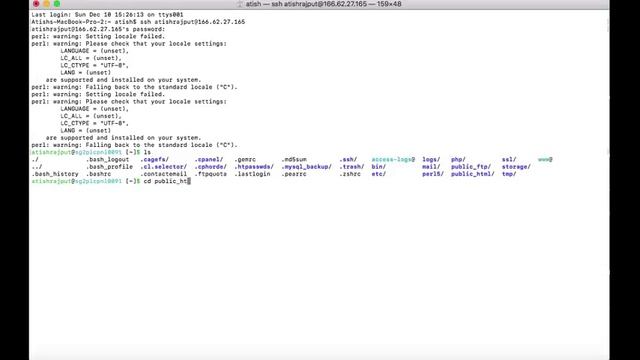Click the "access-logs@" symlink entry

pos(393,160)
